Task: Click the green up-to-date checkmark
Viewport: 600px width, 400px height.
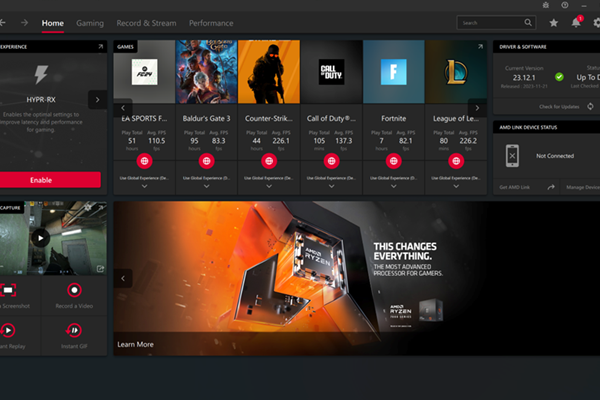Action: tap(559, 77)
